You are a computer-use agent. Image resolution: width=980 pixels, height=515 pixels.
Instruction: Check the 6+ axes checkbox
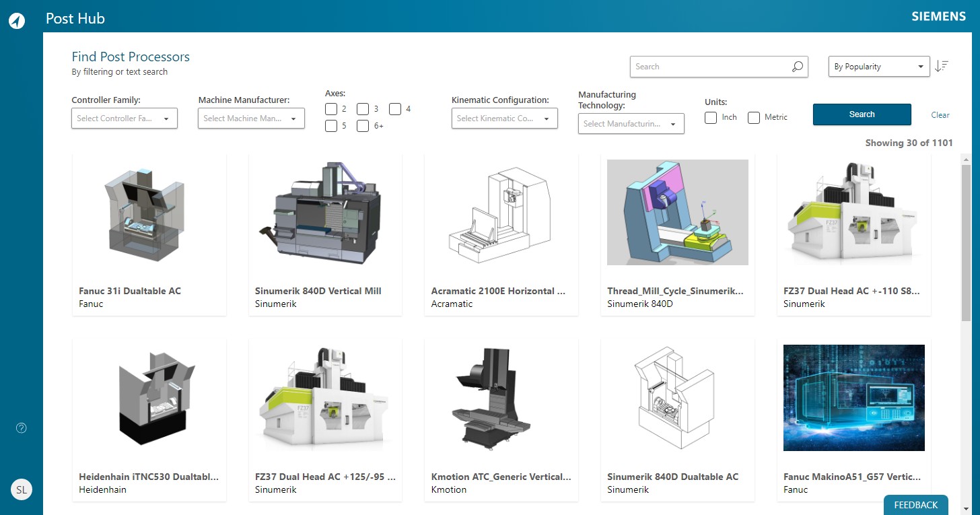(363, 126)
